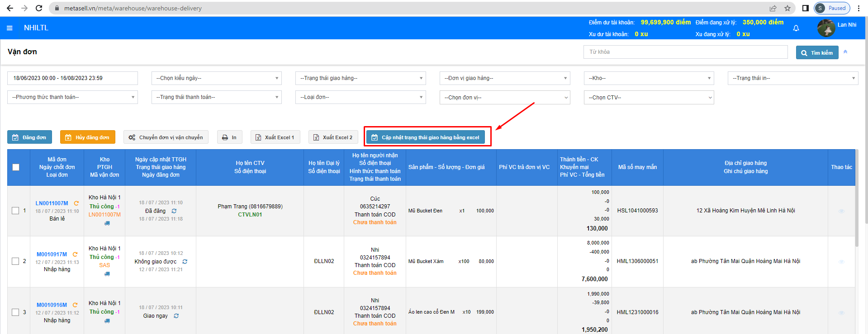
Task: Click the Xuất Excel 1 button
Action: point(275,137)
